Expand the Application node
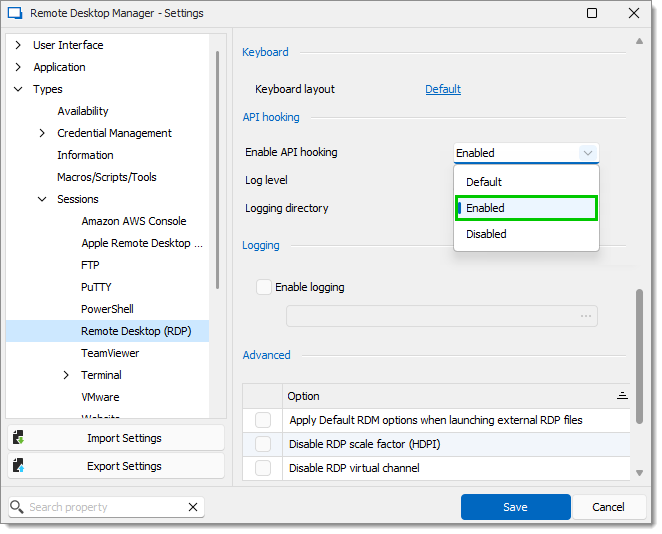The height and width of the screenshot is (534, 662). coord(18,67)
